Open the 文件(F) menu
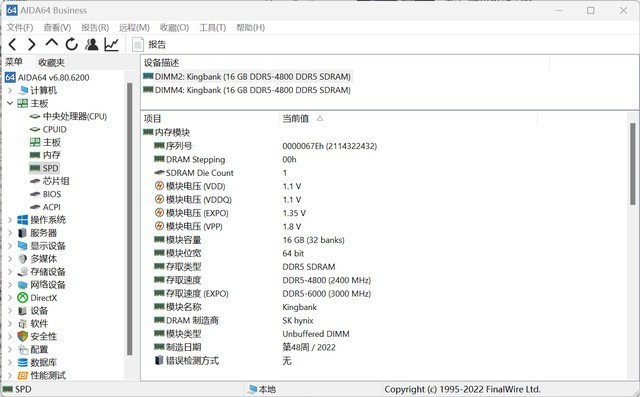Image resolution: width=640 pixels, height=397 pixels. [20, 27]
